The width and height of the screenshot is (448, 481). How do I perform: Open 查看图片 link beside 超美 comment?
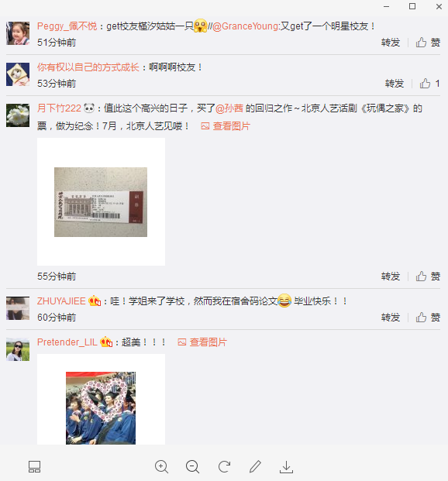pyautogui.click(x=202, y=342)
